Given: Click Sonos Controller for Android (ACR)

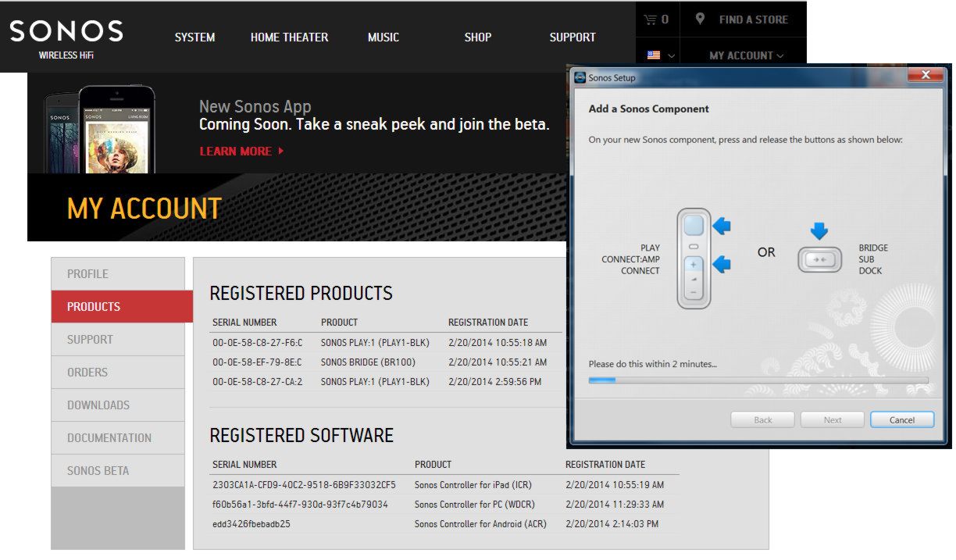Looking at the screenshot, I should (481, 524).
